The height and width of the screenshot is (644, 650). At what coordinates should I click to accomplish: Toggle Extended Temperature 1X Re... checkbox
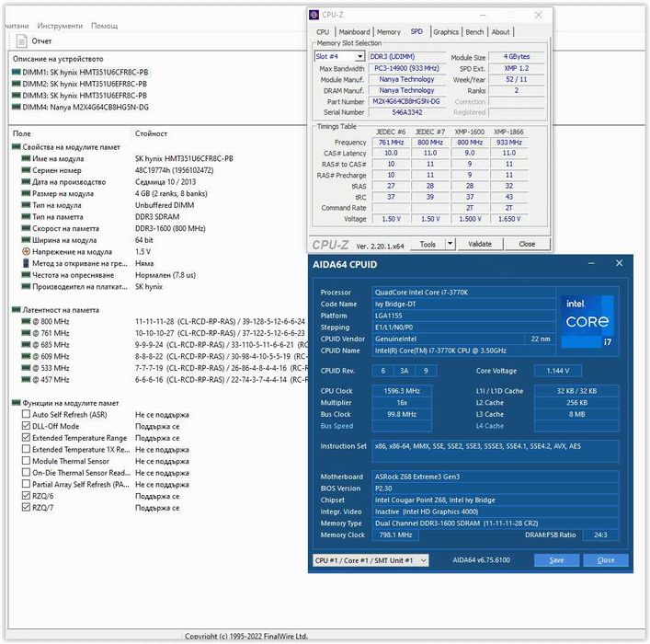pos(26,449)
